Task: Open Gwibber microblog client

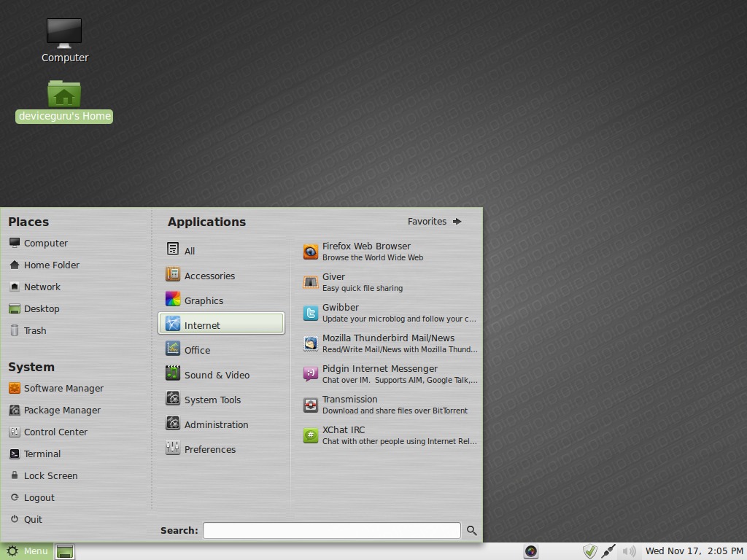Action: click(x=390, y=313)
